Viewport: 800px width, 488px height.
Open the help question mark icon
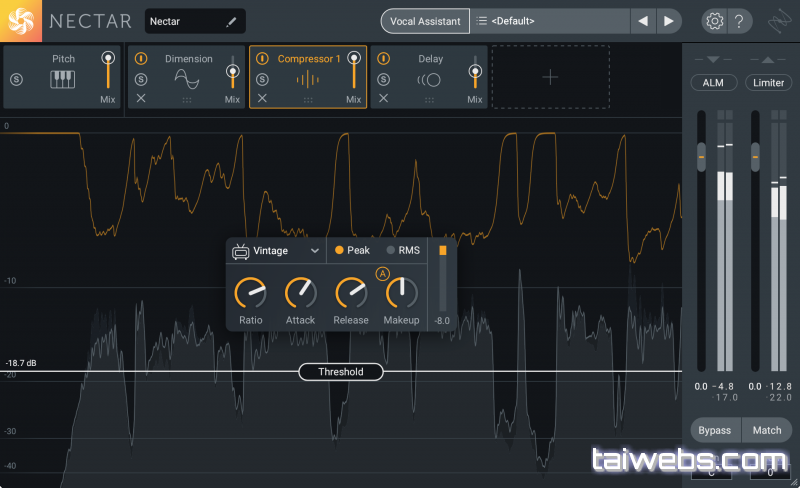(x=740, y=21)
